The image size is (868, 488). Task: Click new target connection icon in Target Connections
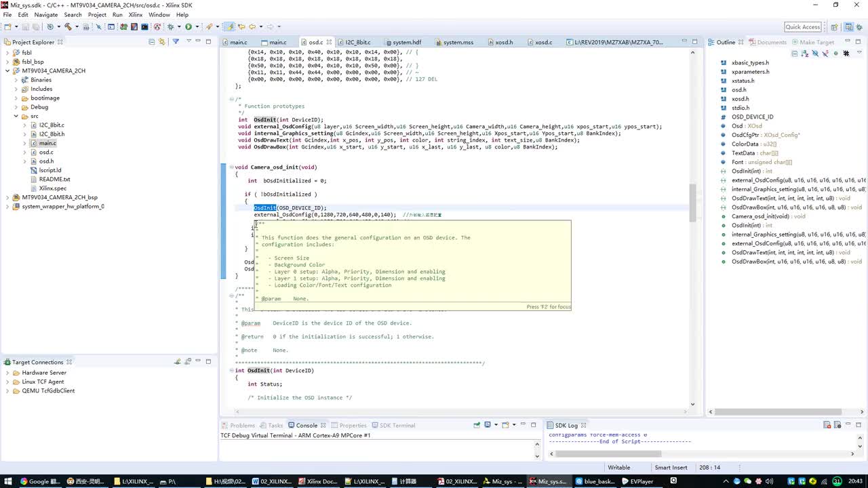point(178,362)
